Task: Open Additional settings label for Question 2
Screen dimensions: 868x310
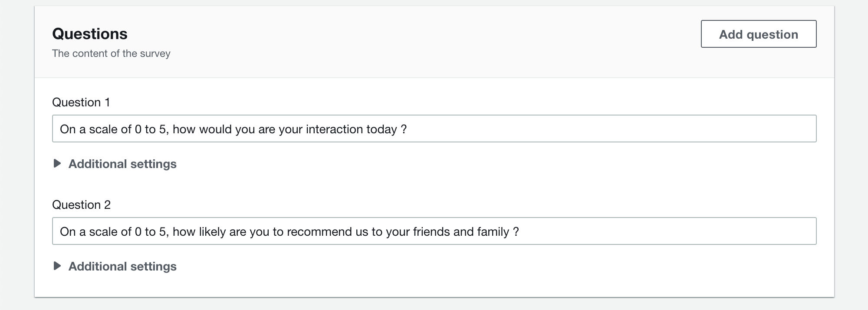Action: pyautogui.click(x=122, y=267)
